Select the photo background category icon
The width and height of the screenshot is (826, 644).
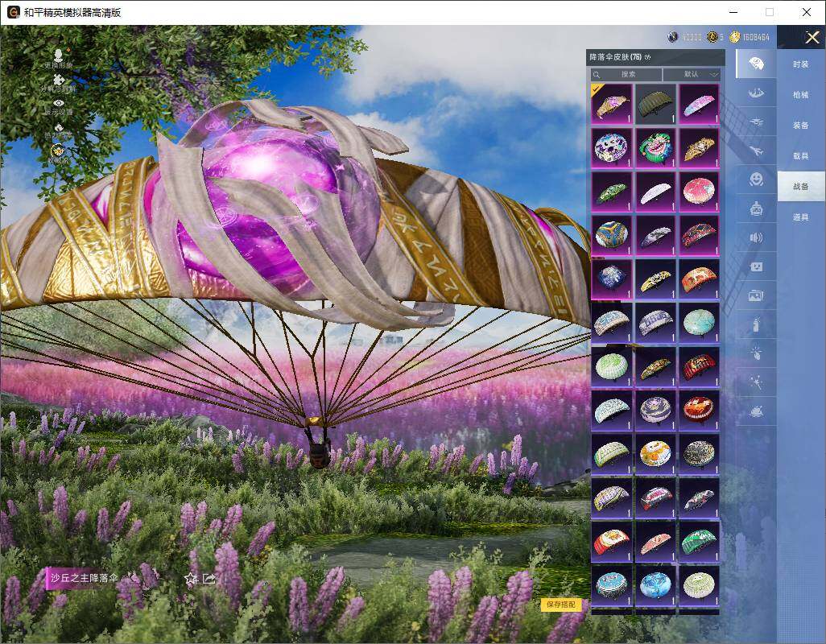pos(756,295)
